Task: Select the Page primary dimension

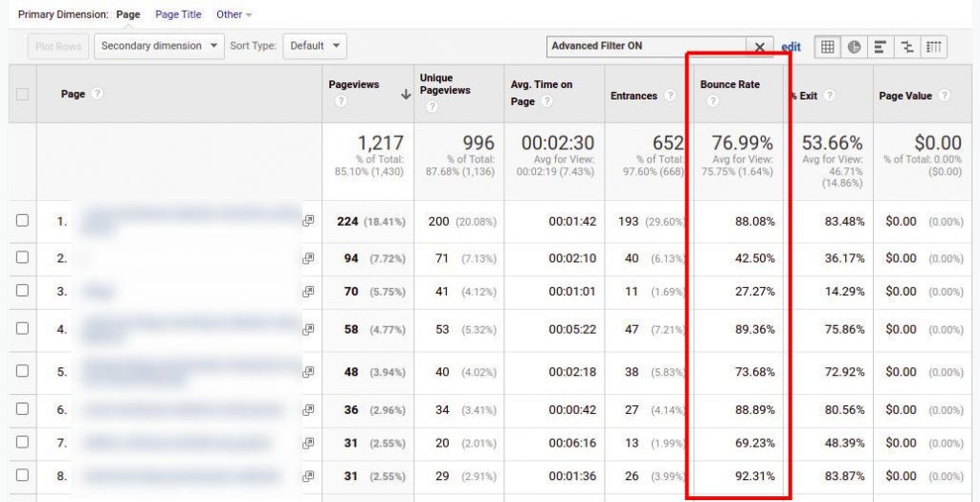Action: (x=128, y=14)
